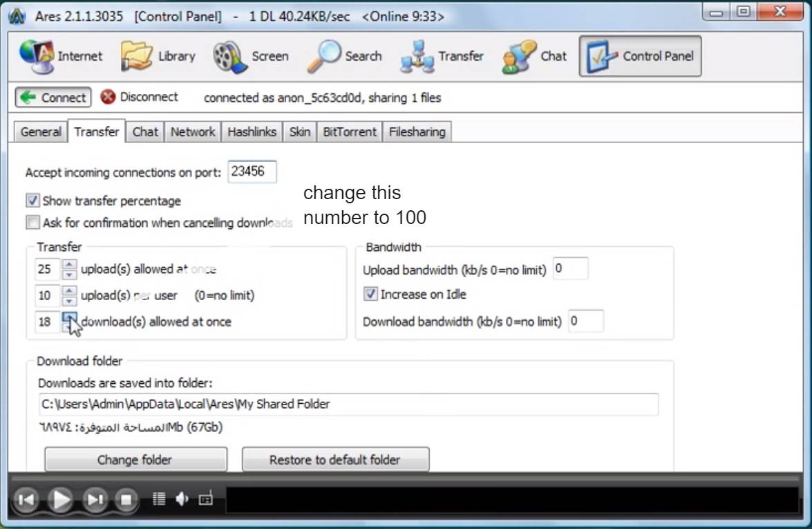This screenshot has height=529, width=812.
Task: Open the Internet section in the toolbar
Action: [61, 56]
